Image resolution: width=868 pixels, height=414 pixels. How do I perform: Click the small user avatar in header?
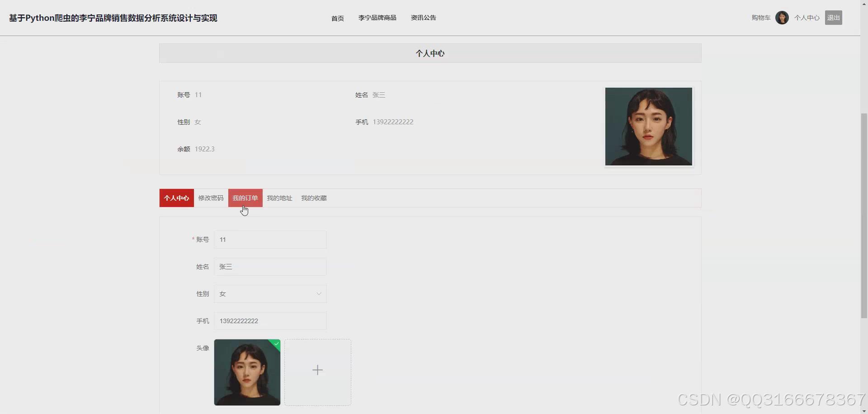(782, 18)
